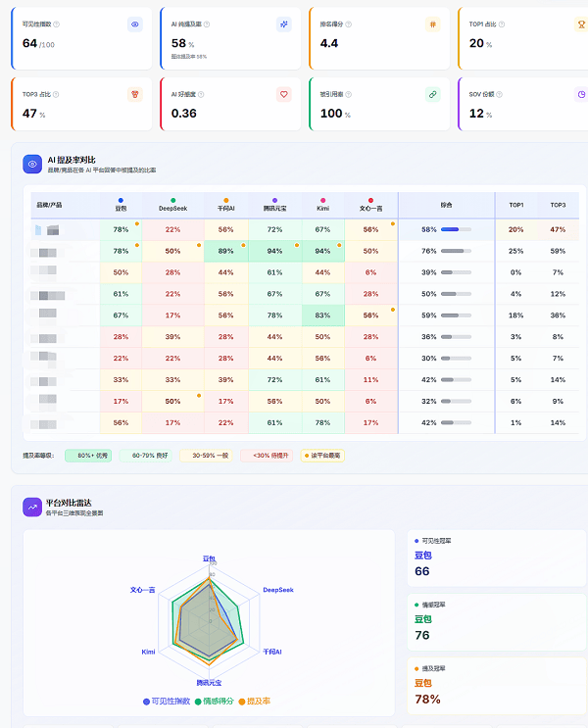Click the trophy icon on TOP1 占比 card

click(x=581, y=24)
